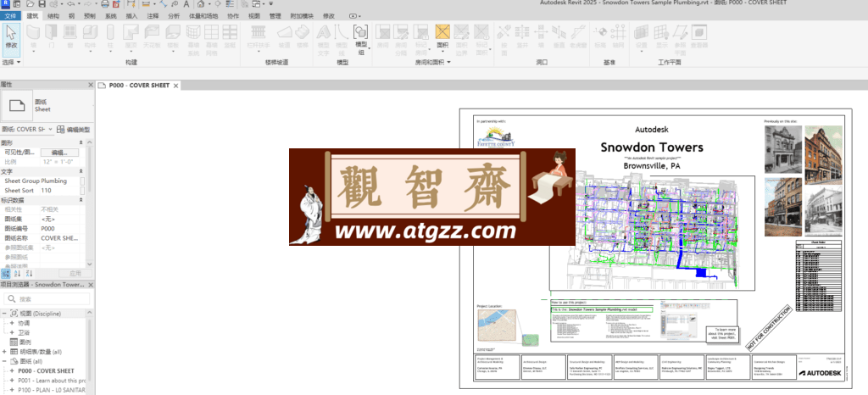
Task: Click the Open folder icon in quick access toolbar
Action: coord(31,4)
